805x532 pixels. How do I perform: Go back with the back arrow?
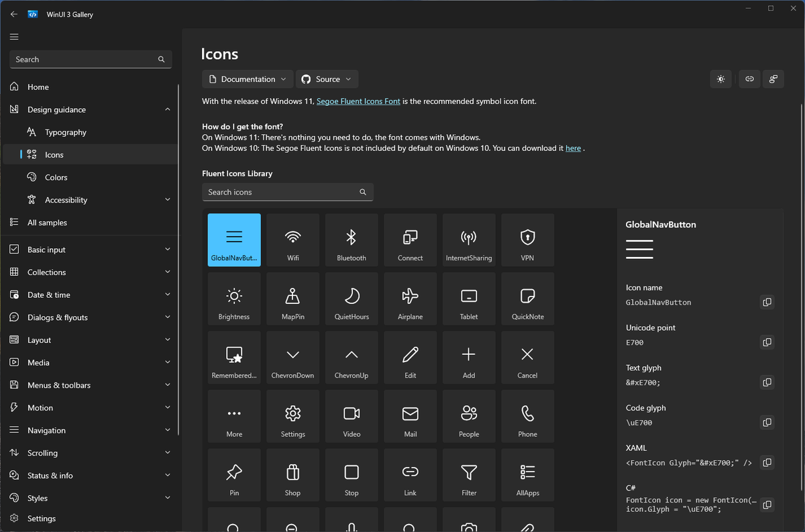(x=14, y=14)
